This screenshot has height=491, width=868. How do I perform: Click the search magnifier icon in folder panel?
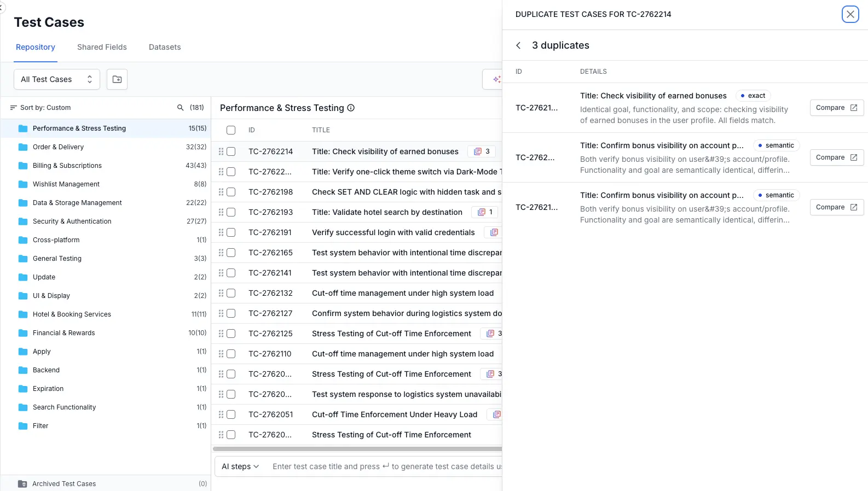[x=180, y=108]
